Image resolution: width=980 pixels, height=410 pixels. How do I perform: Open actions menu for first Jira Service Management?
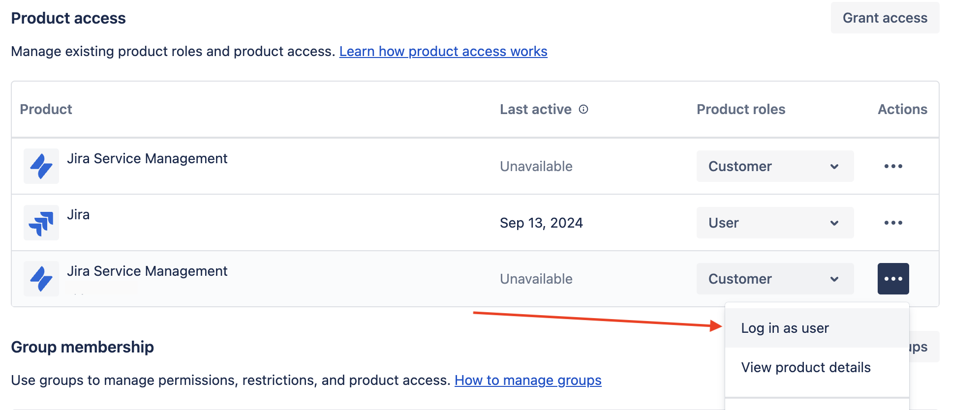[x=893, y=166]
